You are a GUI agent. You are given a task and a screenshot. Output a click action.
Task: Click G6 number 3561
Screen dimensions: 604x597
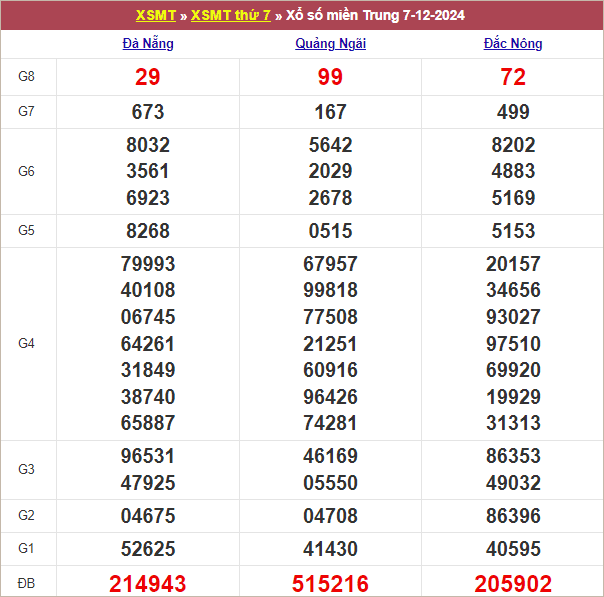point(148,171)
